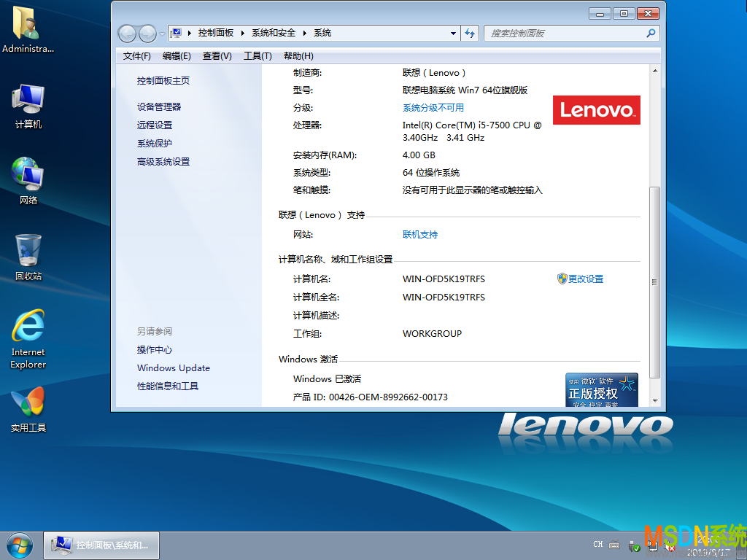The width and height of the screenshot is (747, 560).
Task: Click the 4.00 GB RAM value
Action: [419, 155]
